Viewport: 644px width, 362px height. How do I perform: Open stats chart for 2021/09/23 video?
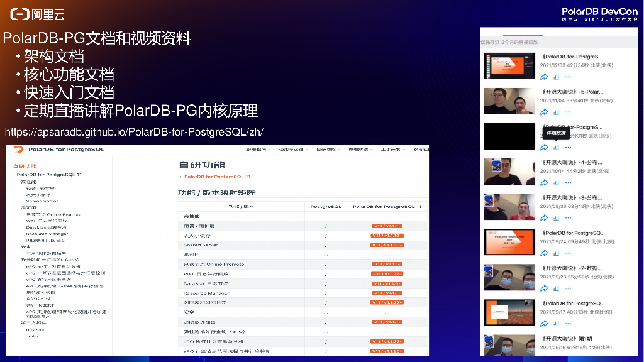[556, 288]
